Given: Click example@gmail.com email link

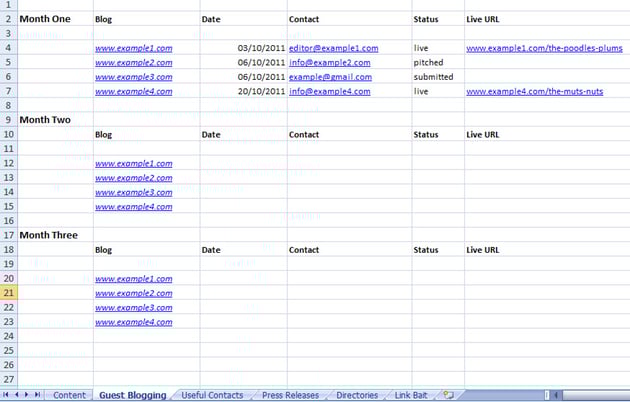Looking at the screenshot, I should (330, 77).
